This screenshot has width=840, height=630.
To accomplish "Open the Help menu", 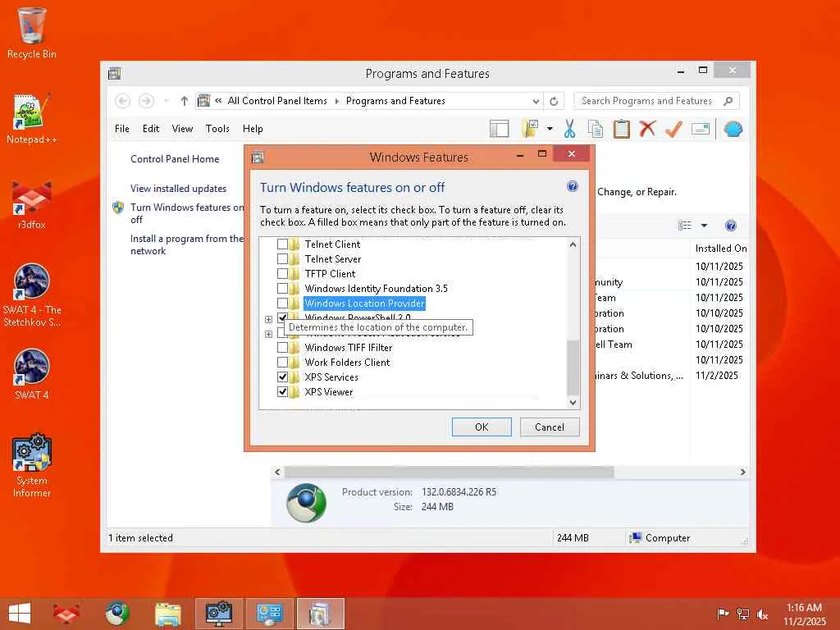I will pos(253,129).
